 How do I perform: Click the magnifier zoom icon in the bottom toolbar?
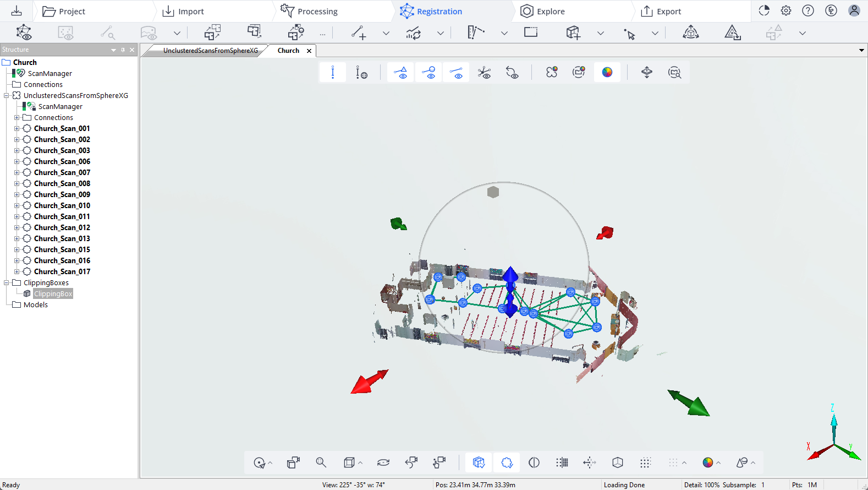tap(321, 462)
